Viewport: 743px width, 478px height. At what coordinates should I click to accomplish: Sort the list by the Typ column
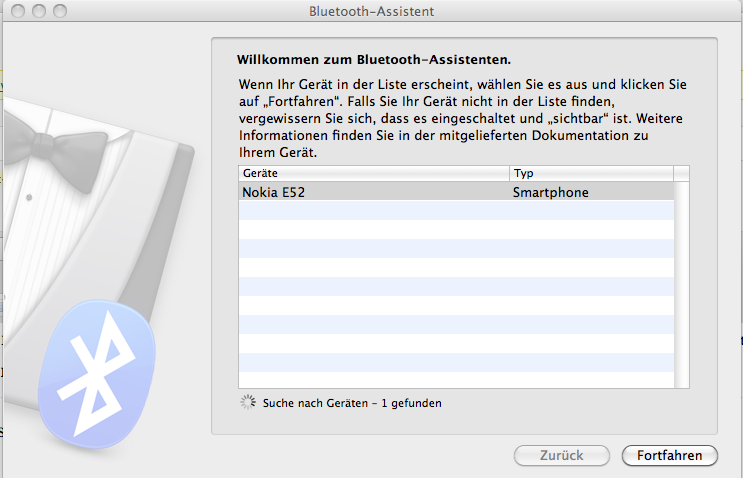[x=590, y=173]
